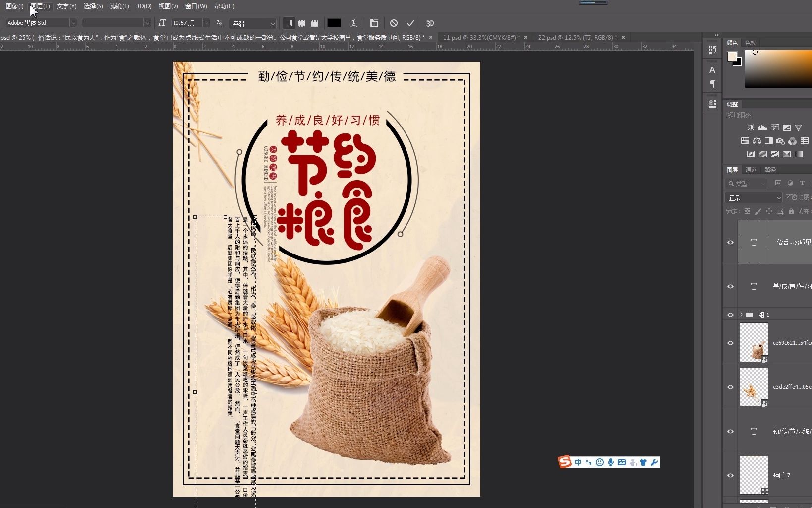
Task: Open the 选择(S) menu
Action: pos(93,6)
